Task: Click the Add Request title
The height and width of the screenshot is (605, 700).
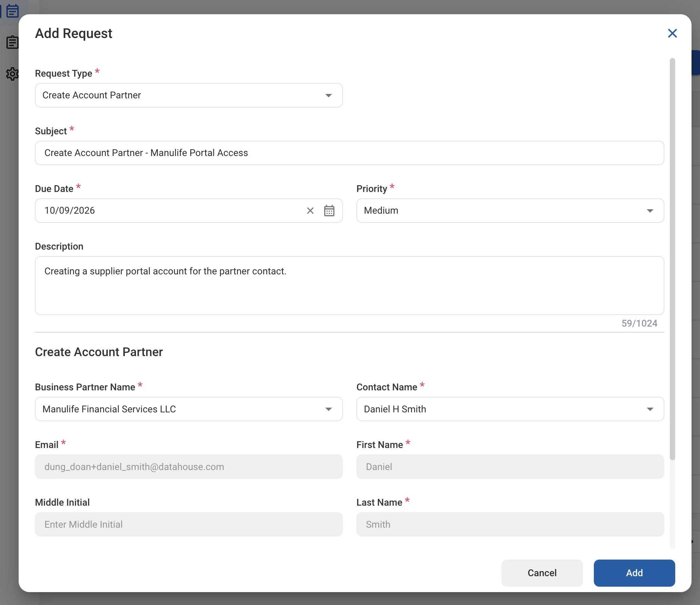Action: coord(74,33)
